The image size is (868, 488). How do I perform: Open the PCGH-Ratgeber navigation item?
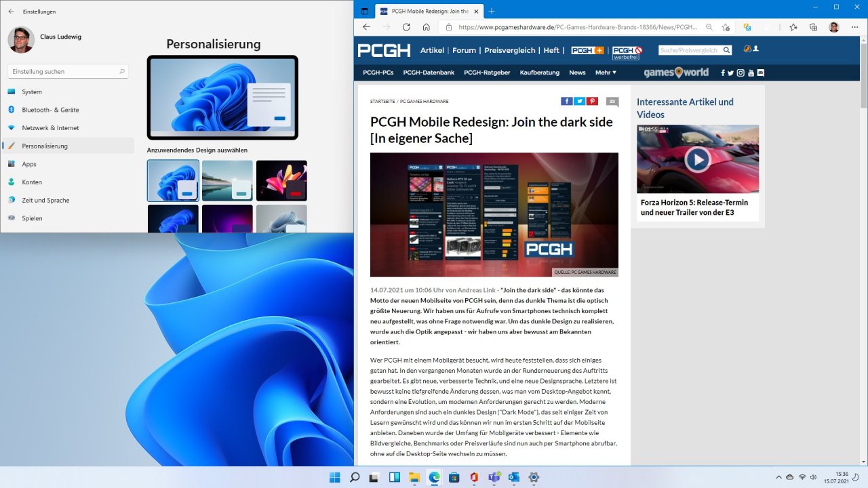coord(487,73)
